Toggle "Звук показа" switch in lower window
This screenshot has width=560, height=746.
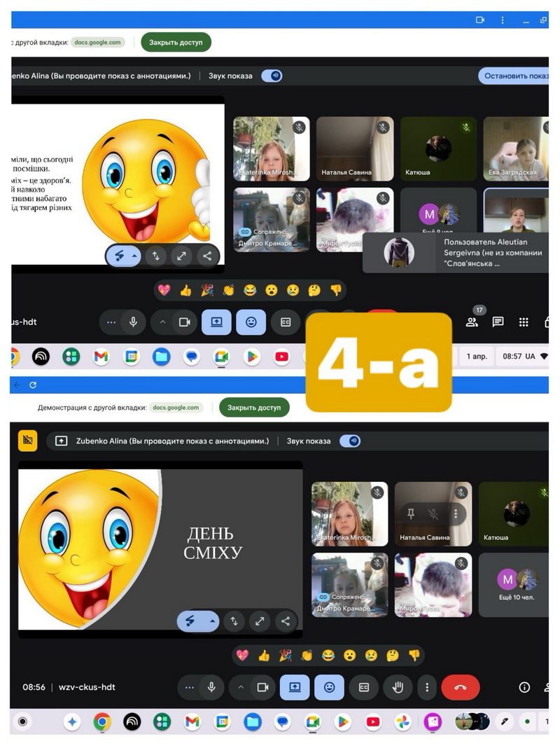pyautogui.click(x=350, y=441)
